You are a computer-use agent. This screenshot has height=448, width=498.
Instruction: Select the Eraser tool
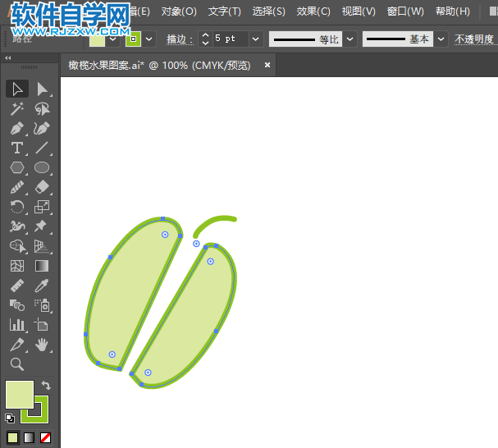(43, 187)
